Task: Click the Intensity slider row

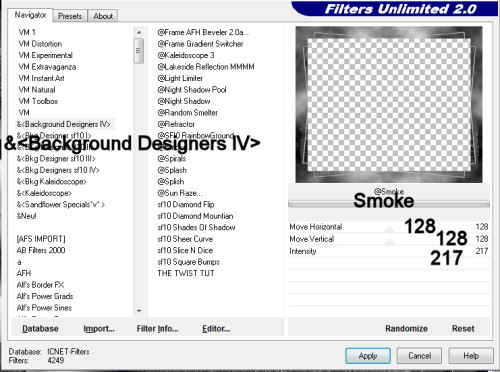Action: coord(389,251)
